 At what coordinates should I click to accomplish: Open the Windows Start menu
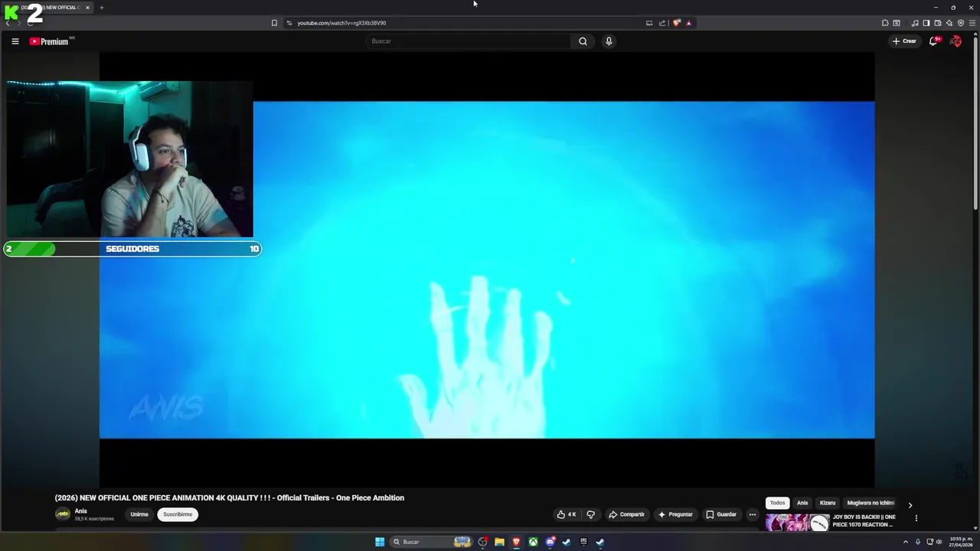[380, 542]
